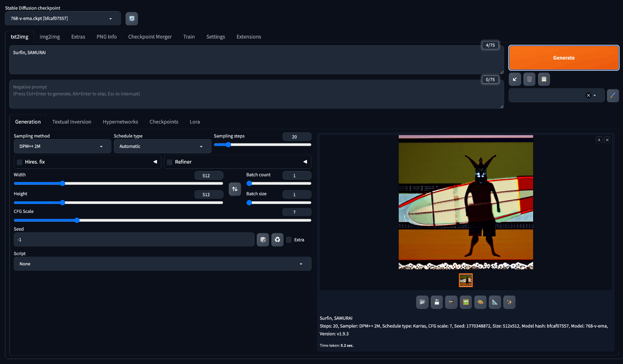
Task: Enable the Hires. fix checkbox
Action: tap(20, 162)
